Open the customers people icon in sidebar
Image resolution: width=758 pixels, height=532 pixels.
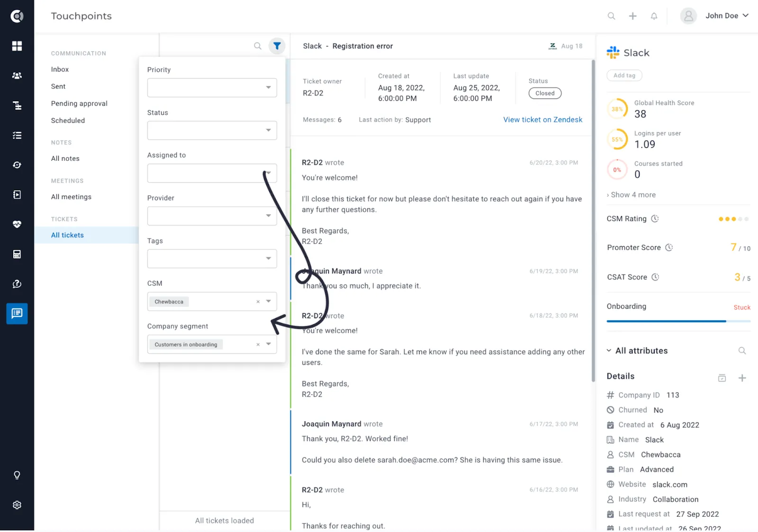pos(17,76)
